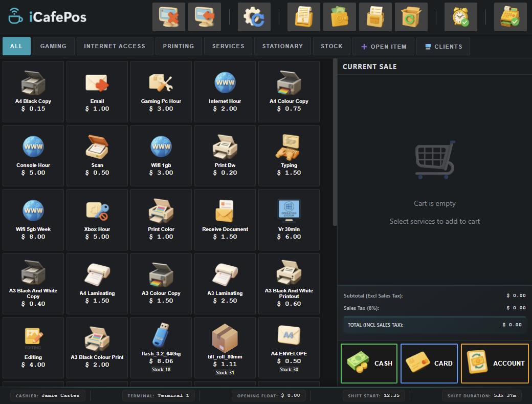Select A3 Black And White Copy item
Viewport: 532px width, 404px height.
click(x=33, y=284)
